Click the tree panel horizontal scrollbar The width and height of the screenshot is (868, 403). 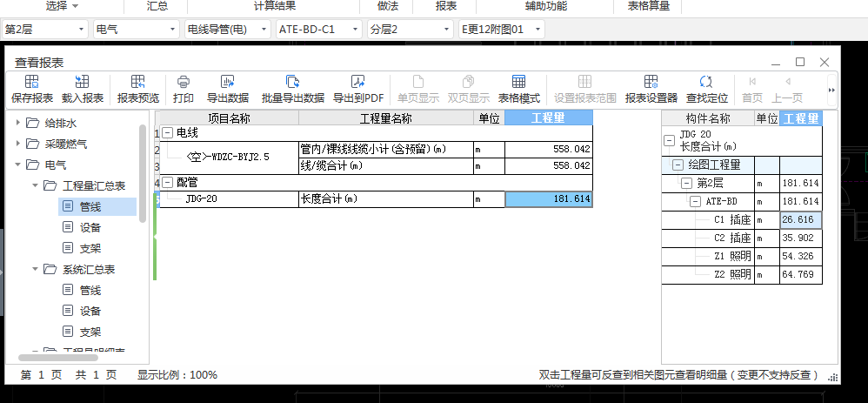click(58, 358)
